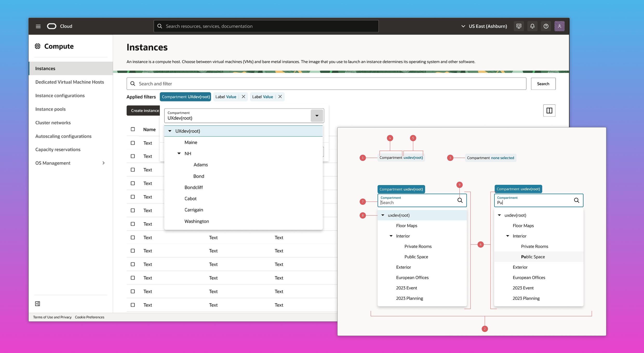Collapse the NH compartment tree node
Viewport: 644px width, 353px height.
click(x=179, y=153)
